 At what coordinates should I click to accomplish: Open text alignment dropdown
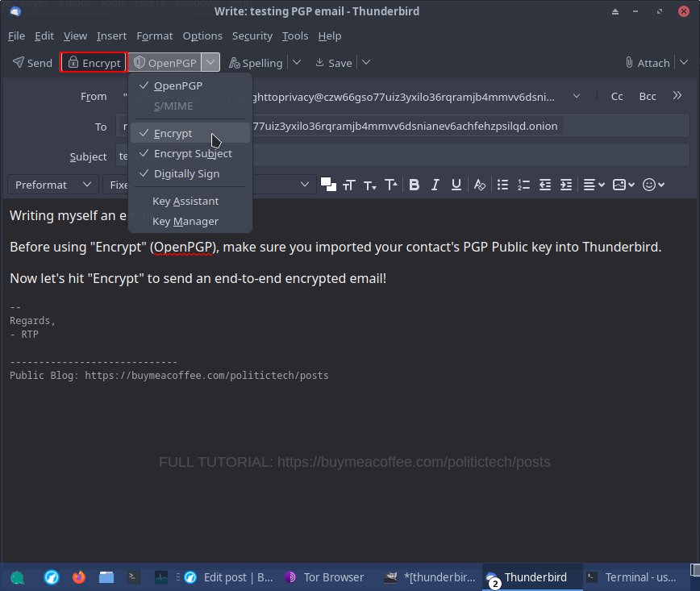click(x=594, y=185)
